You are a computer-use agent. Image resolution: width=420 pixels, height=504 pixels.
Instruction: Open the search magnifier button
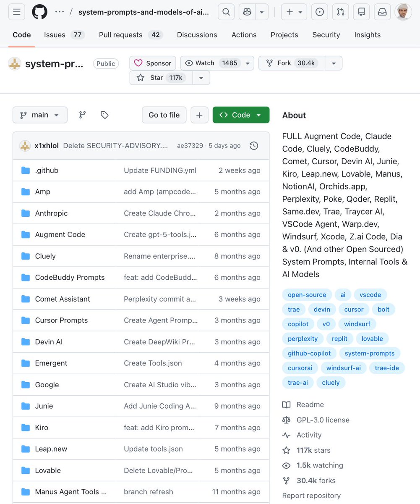[226, 12]
